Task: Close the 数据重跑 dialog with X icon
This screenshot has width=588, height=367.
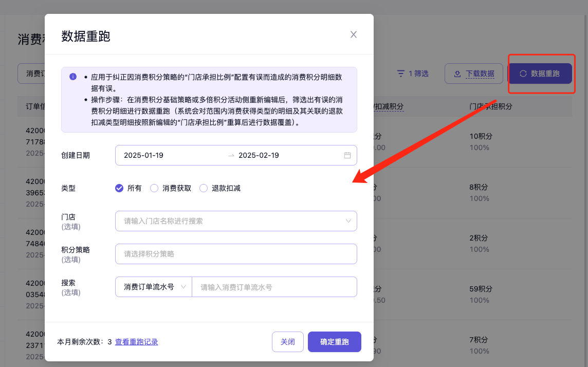Action: point(354,34)
